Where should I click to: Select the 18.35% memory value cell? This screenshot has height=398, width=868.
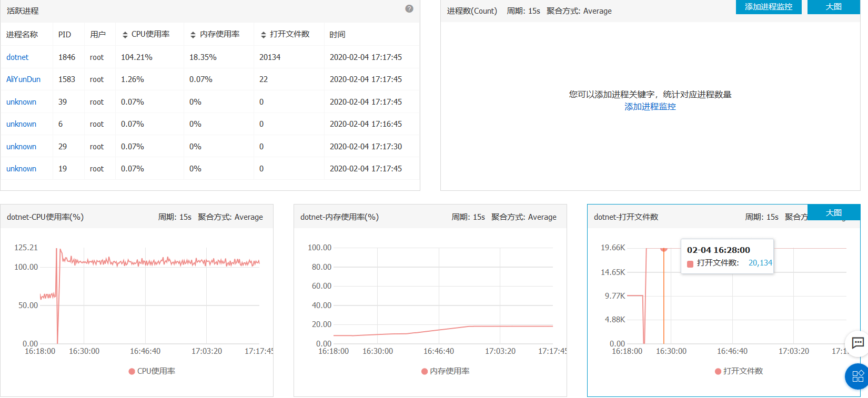coord(203,57)
